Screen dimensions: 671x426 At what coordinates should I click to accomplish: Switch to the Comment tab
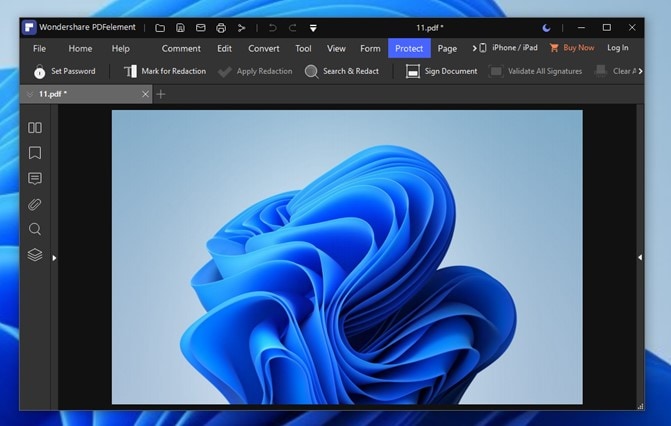pyautogui.click(x=181, y=48)
